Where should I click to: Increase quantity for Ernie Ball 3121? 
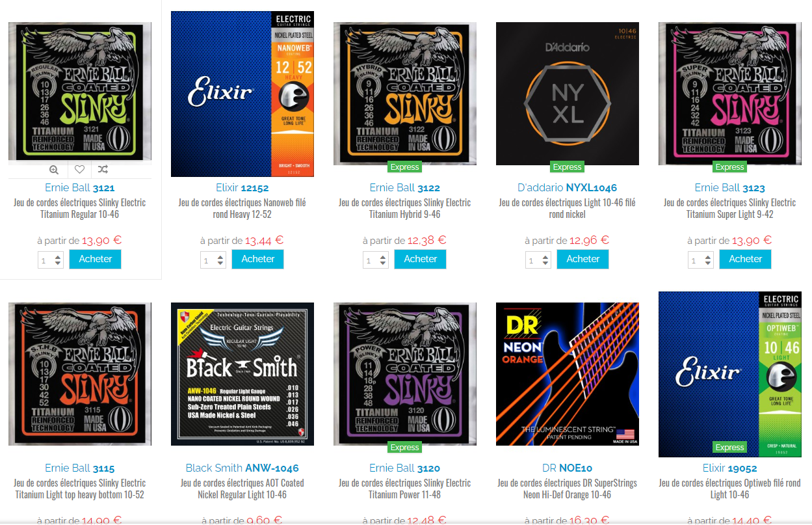(x=58, y=257)
